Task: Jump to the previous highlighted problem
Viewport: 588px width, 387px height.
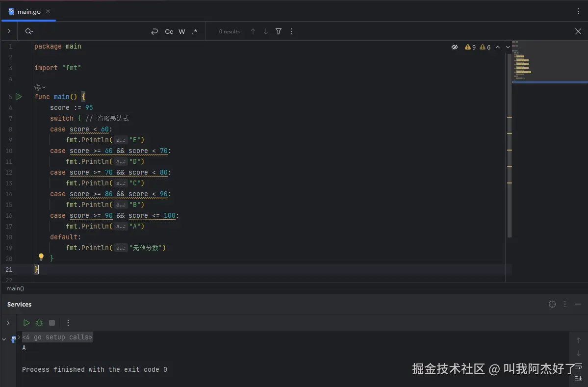Action: 498,47
